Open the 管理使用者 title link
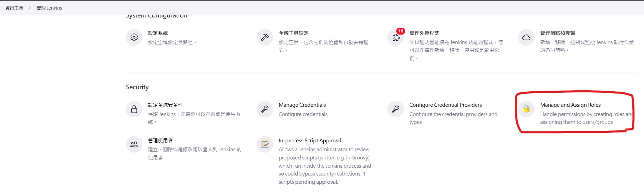The height and width of the screenshot is (194, 644). 160,141
